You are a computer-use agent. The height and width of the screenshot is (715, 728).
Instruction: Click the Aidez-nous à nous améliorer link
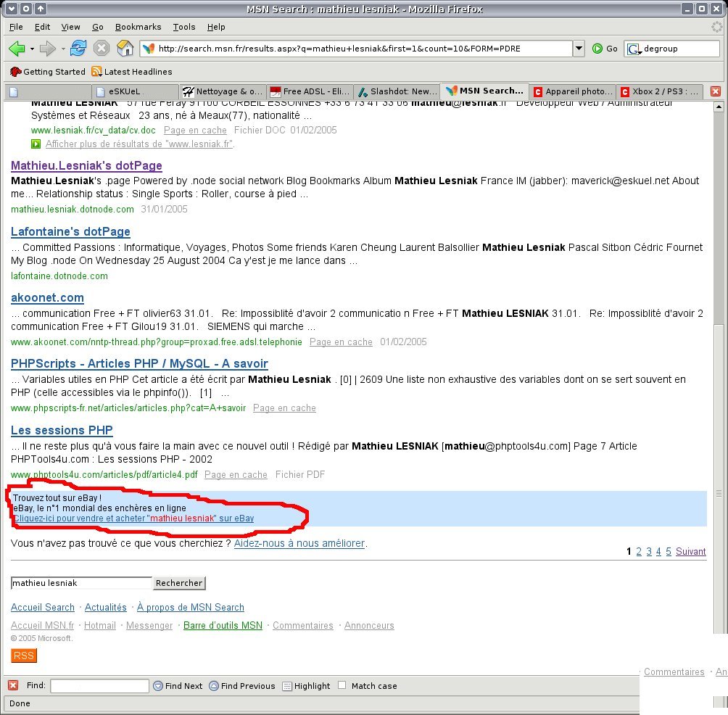click(x=299, y=543)
